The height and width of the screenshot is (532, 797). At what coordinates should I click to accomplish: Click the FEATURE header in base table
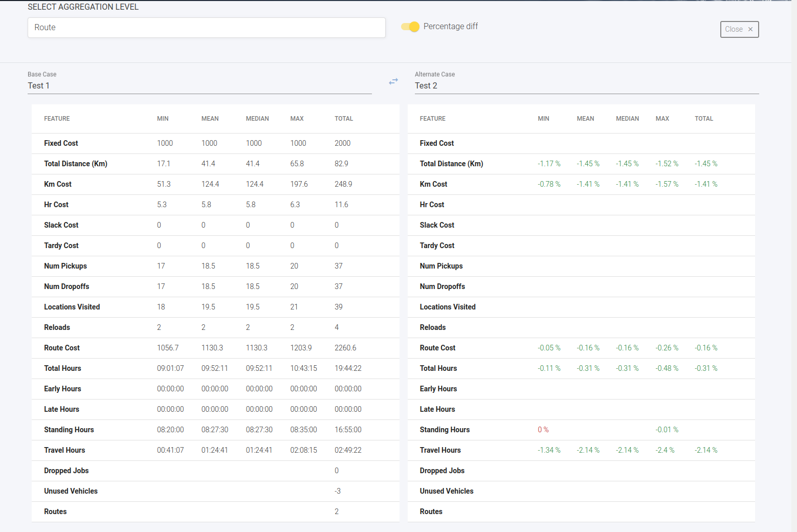[x=57, y=119]
